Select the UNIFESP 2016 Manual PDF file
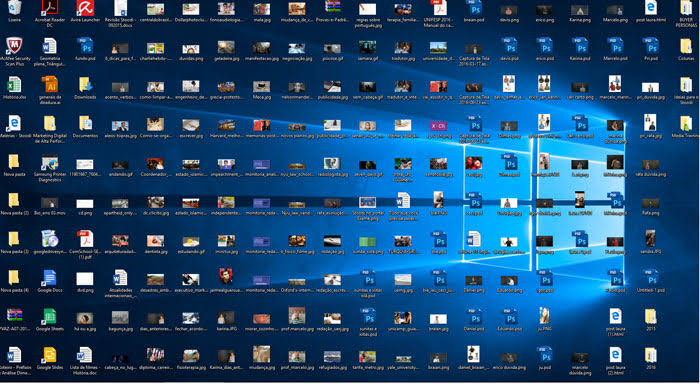 tap(438, 8)
